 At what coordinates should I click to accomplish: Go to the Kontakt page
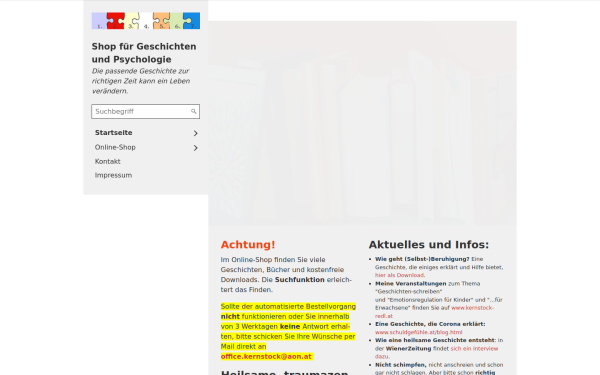[x=108, y=161]
